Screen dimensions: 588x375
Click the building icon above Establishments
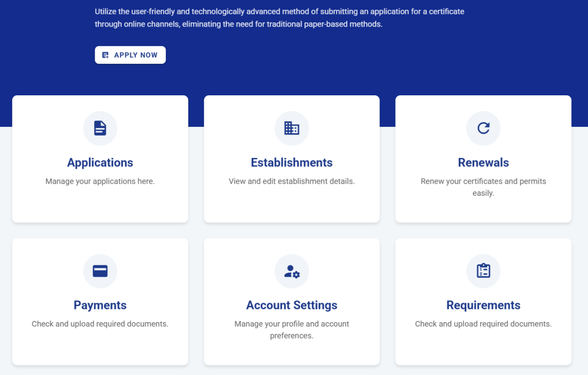coord(292,128)
